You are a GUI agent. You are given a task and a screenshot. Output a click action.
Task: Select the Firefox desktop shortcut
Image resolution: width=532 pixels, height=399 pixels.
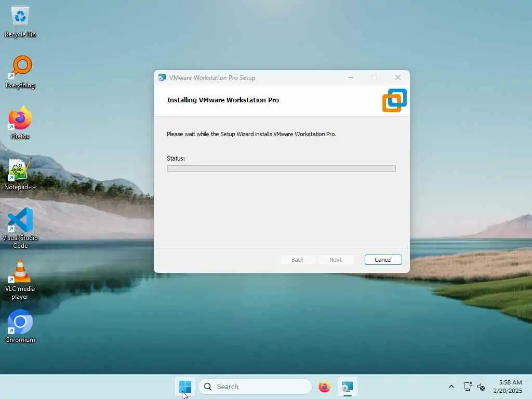point(20,123)
